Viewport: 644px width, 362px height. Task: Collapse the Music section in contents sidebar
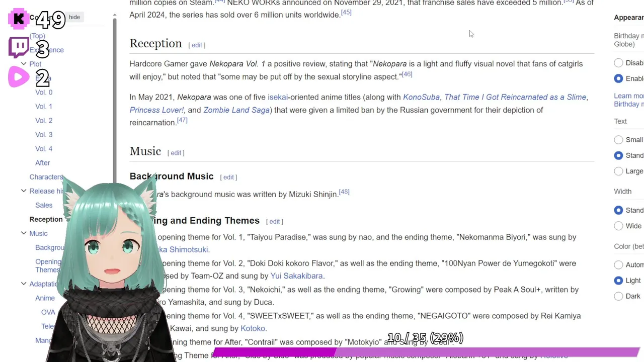tap(24, 233)
